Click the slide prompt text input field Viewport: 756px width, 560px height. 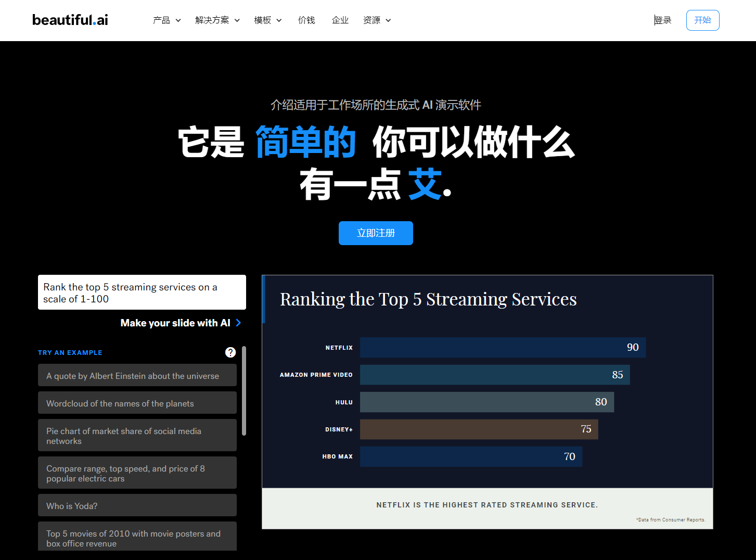point(142,292)
